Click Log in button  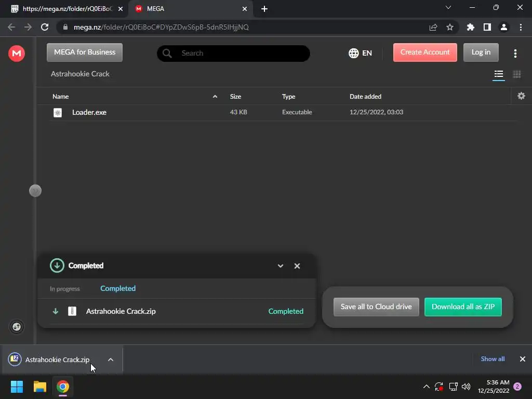click(481, 52)
